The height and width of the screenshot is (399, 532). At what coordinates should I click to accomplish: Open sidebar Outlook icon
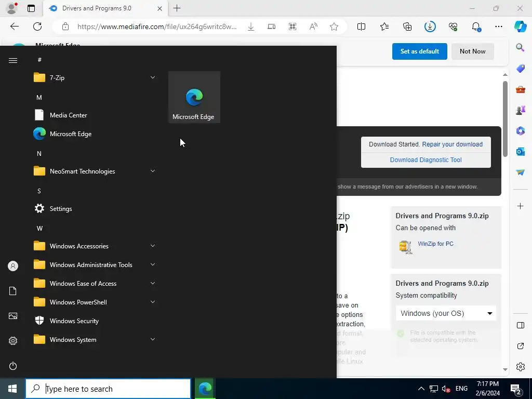coord(520,151)
